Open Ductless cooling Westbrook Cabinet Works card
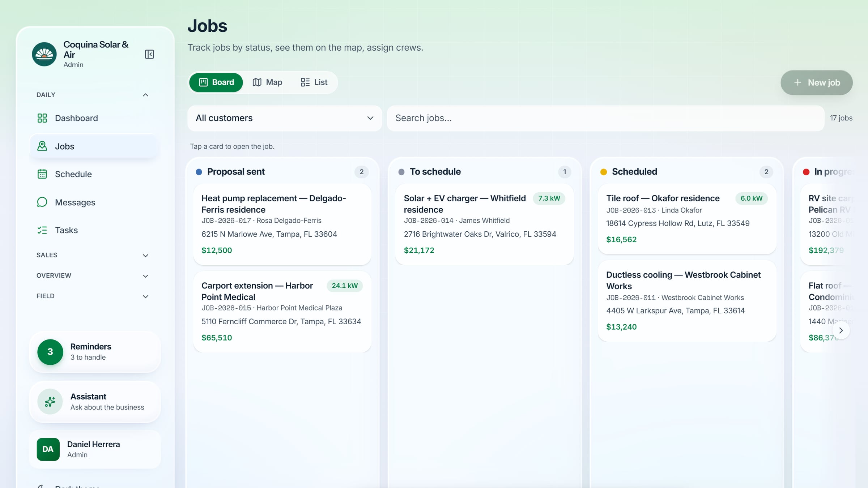868x488 pixels. [x=687, y=301]
